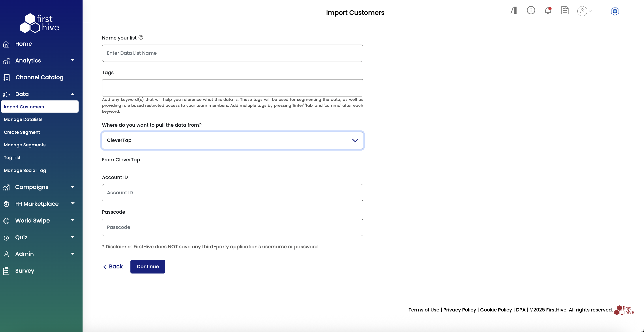Collapse the Data menu arrow
Screen dimensions: 644x332
pos(73,94)
